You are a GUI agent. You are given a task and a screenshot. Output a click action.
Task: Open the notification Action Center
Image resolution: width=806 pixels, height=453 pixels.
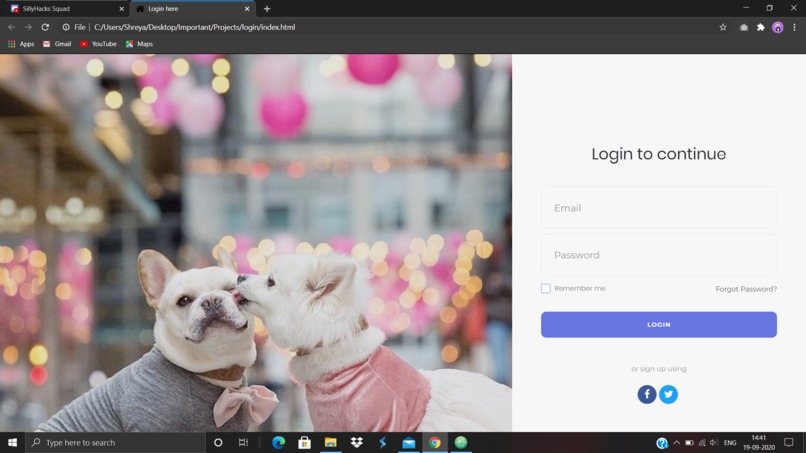pyautogui.click(x=789, y=443)
